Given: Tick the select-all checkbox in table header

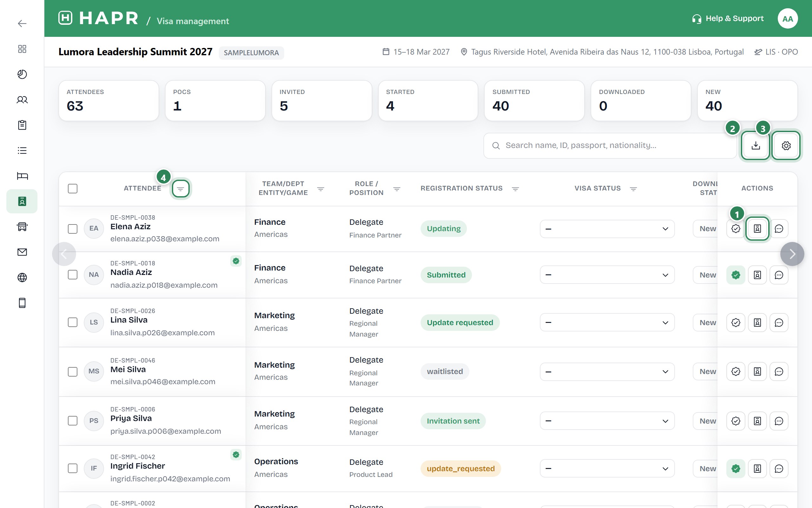Looking at the screenshot, I should click(72, 189).
